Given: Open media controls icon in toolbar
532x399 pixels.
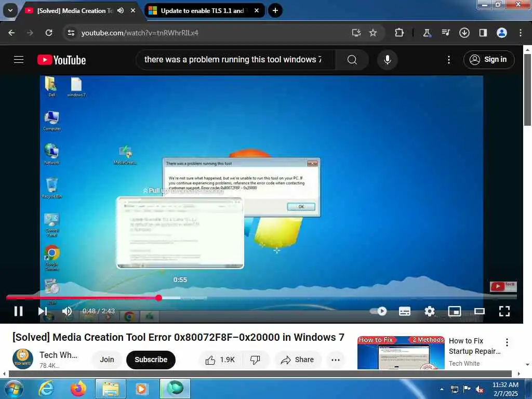Looking at the screenshot, I should point(445,33).
